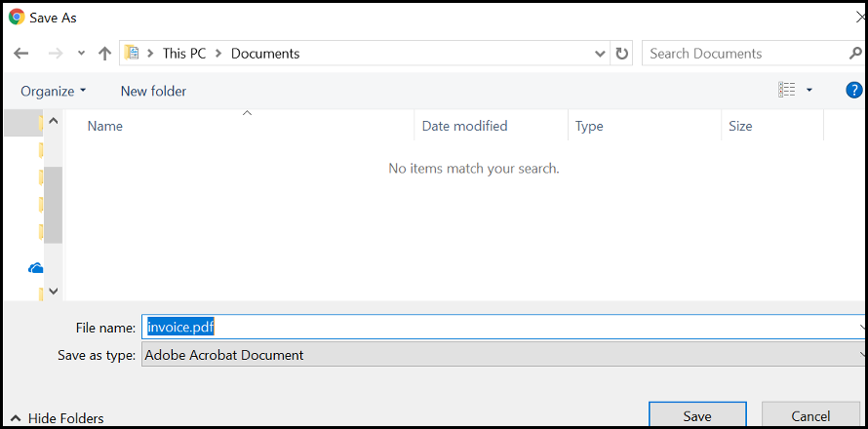Open the blue Help question mark icon
This screenshot has width=868, height=429.
pos(854,91)
